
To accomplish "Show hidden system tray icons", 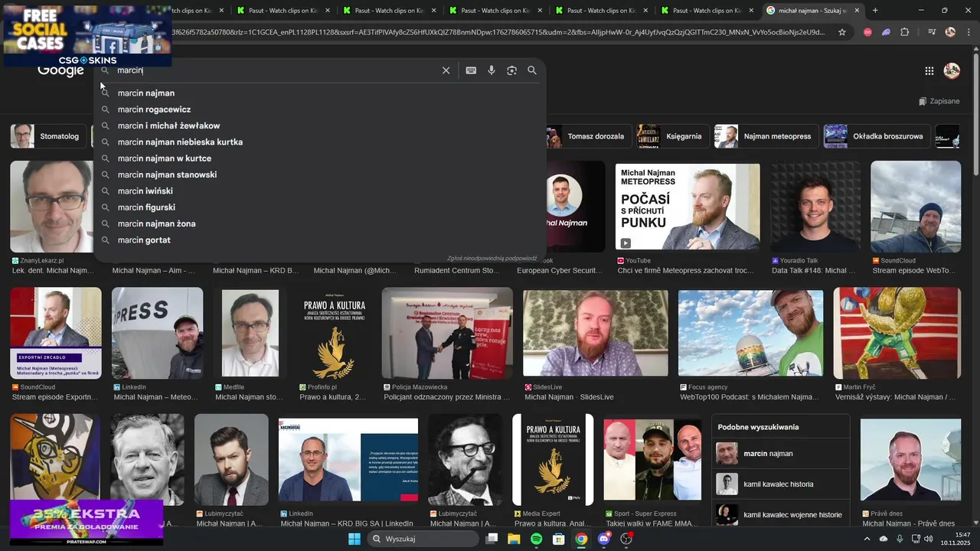I will (867, 539).
